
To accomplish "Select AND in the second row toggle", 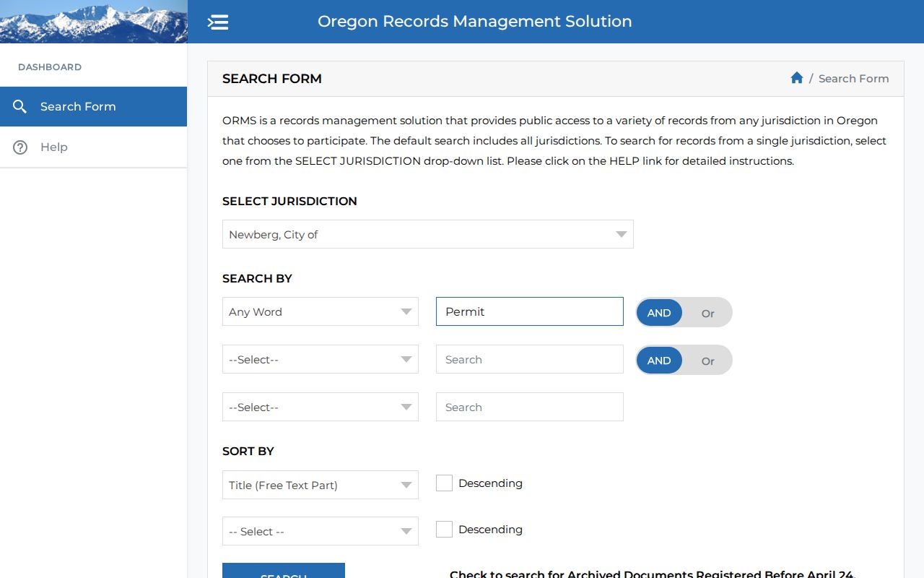I will tap(659, 361).
